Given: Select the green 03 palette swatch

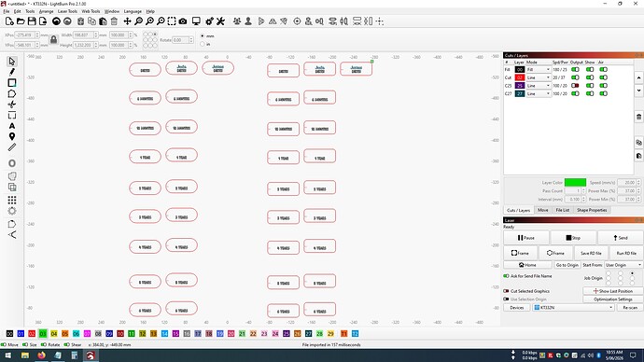Looking at the screenshot, I should (x=43, y=334).
